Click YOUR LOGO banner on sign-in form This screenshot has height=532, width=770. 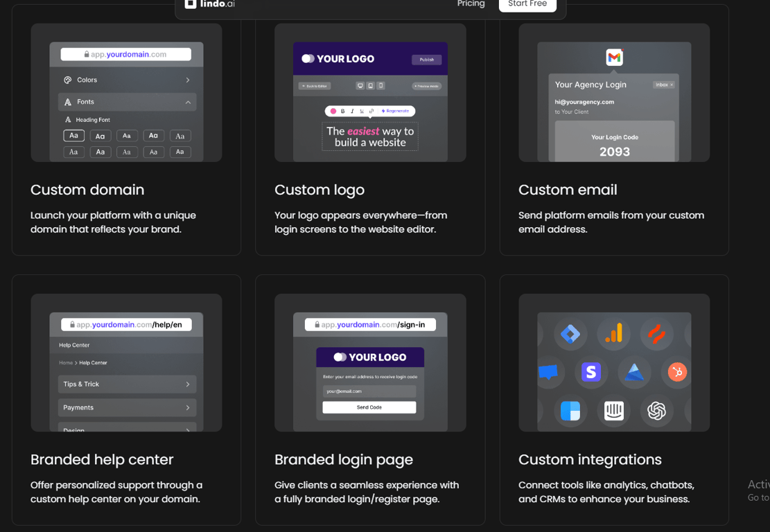click(370, 357)
